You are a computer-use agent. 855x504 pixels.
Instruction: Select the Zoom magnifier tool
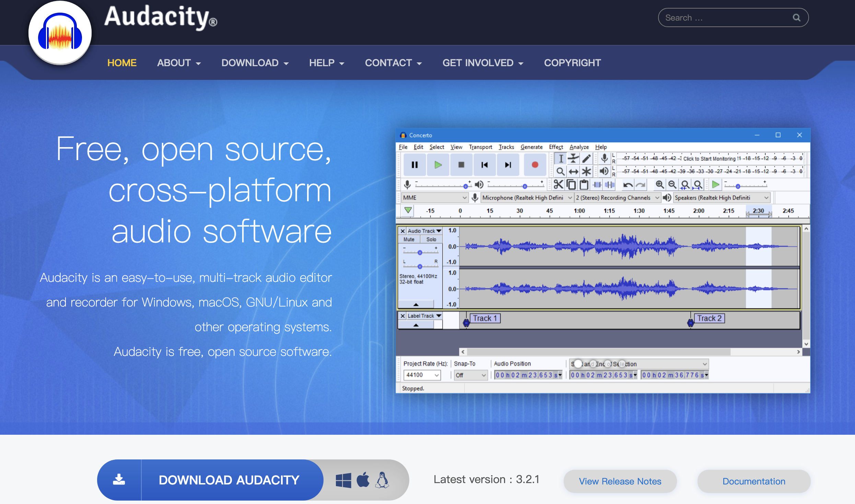pyautogui.click(x=561, y=171)
